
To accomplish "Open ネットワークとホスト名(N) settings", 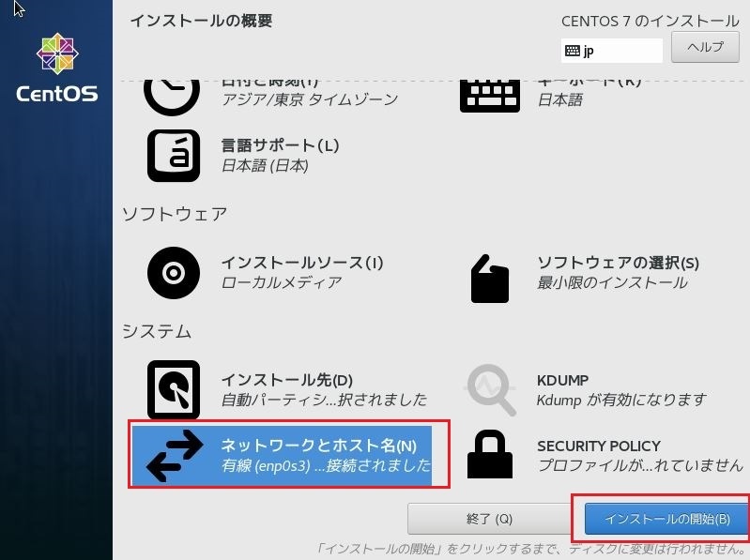I will [282, 455].
